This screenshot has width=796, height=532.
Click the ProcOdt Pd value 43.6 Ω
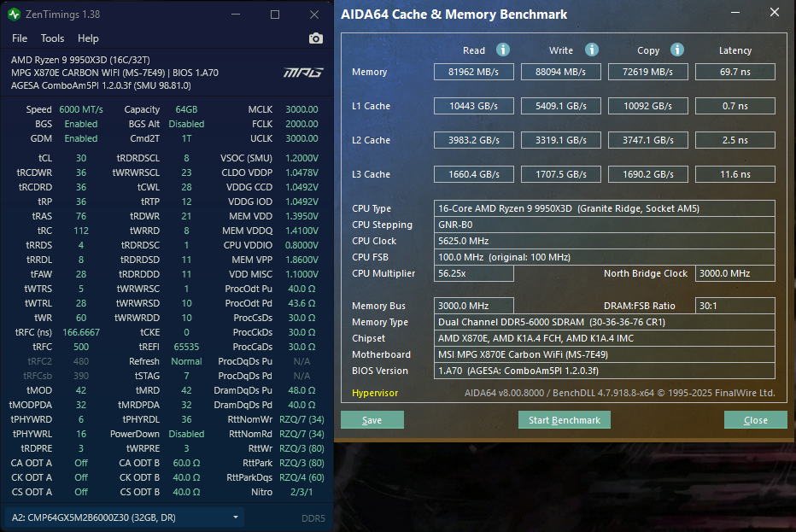[301, 303]
